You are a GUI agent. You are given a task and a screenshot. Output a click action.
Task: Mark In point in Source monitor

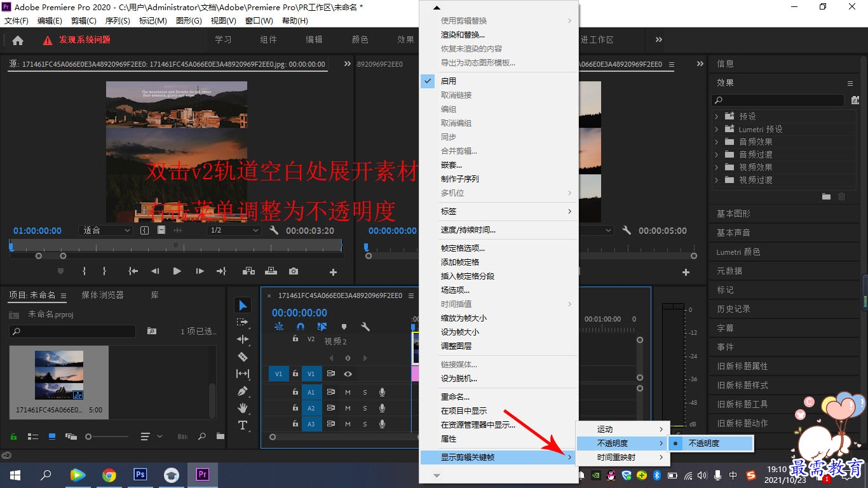(84, 271)
